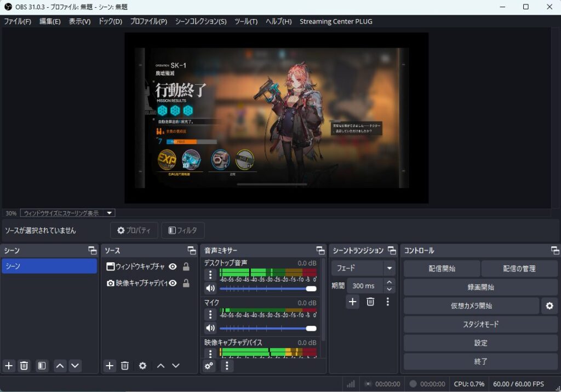Increase transition duration with up arrow

click(390, 282)
